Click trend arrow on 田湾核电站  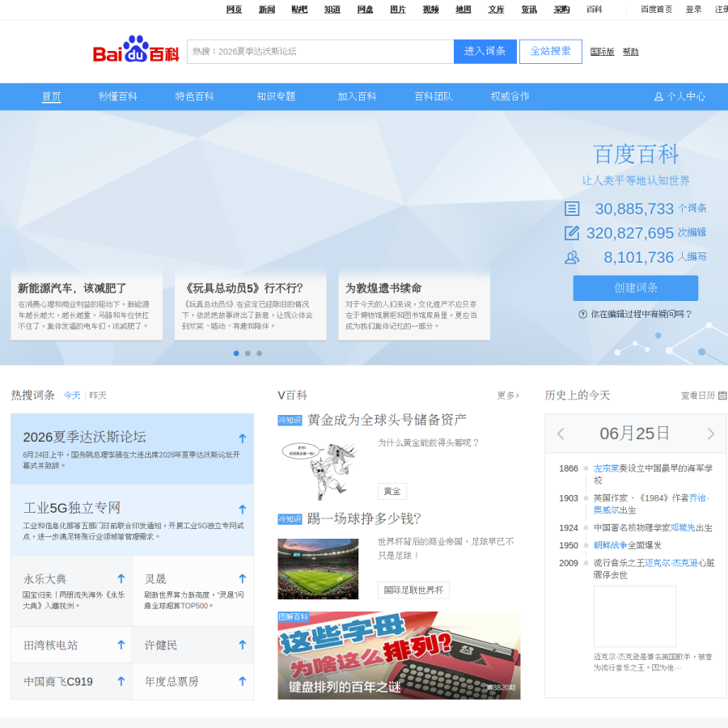tap(121, 645)
